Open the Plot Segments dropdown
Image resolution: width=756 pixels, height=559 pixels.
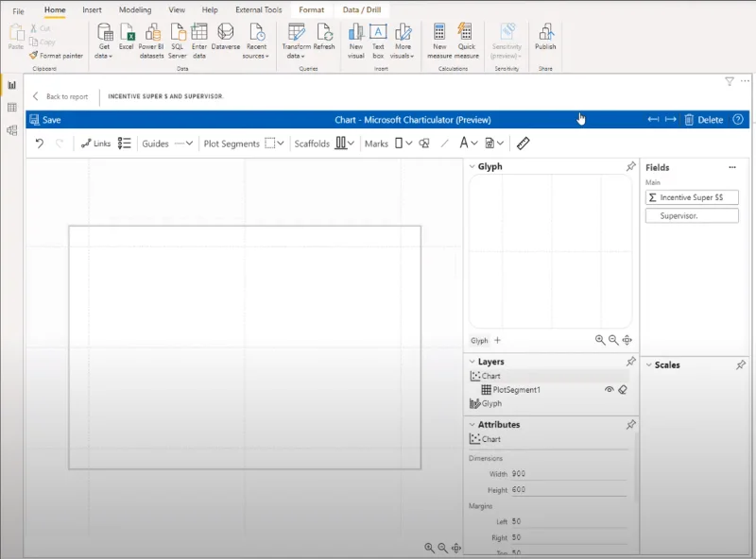(280, 144)
